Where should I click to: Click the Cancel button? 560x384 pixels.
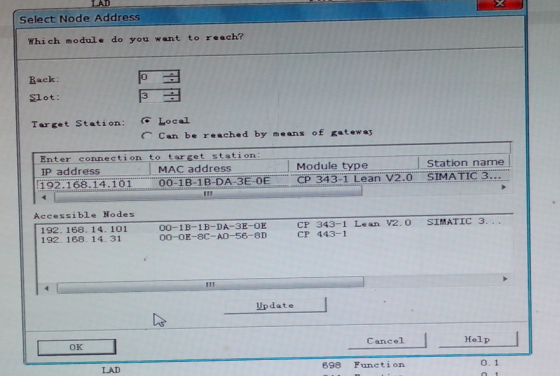click(386, 340)
